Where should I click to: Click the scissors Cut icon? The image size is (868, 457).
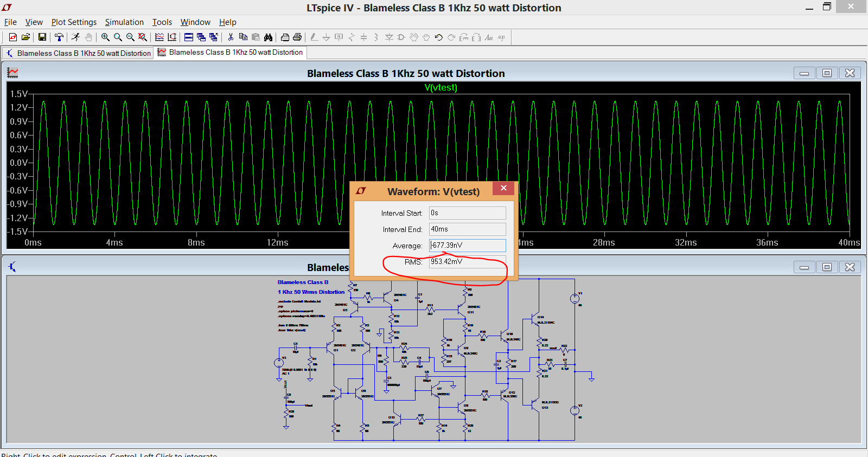point(231,37)
